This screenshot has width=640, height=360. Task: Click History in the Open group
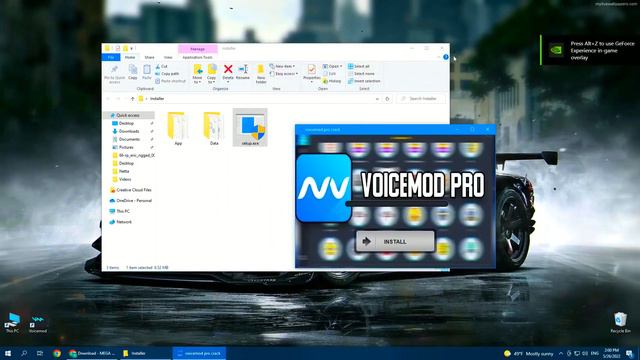(331, 81)
